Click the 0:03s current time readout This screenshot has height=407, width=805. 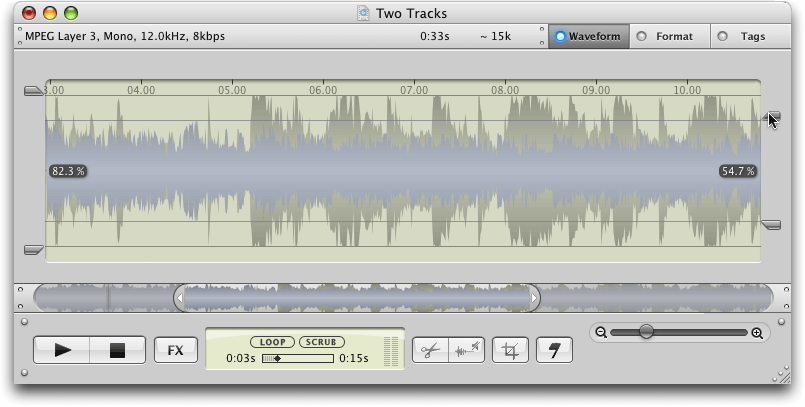tap(241, 358)
